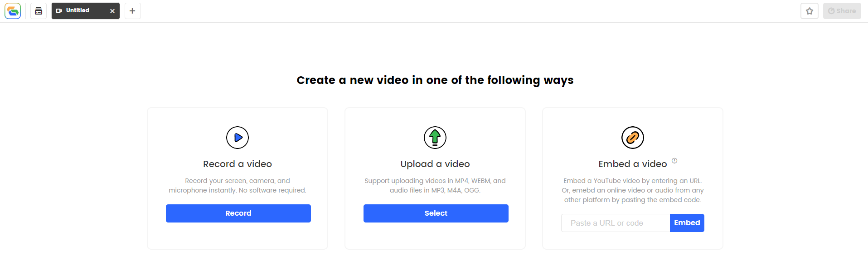
Task: Click the Create a new video headline
Action: tap(435, 80)
